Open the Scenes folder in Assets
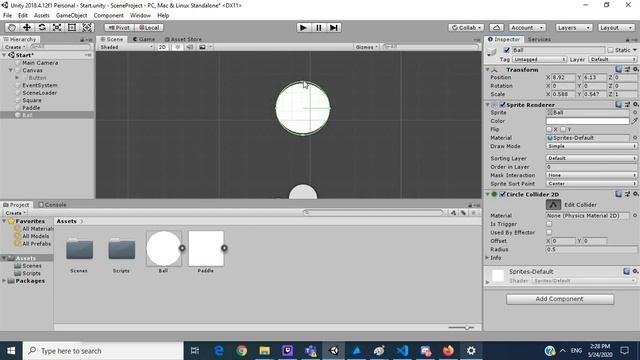Screen dimensions: 640x360 [79, 249]
